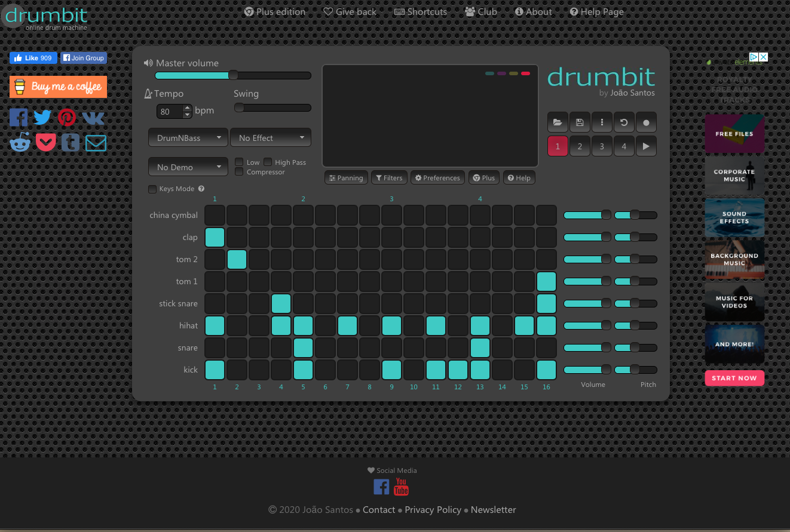Open the load pattern folder icon
The image size is (790, 532).
pyautogui.click(x=558, y=122)
